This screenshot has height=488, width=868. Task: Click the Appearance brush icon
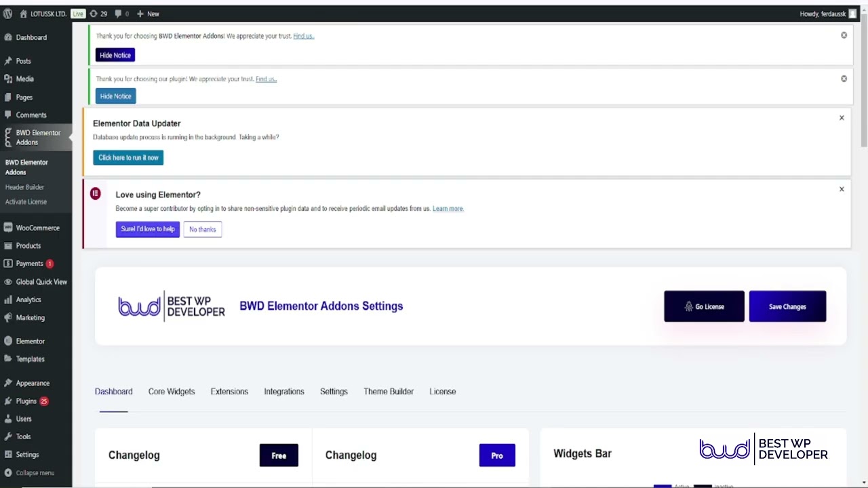pyautogui.click(x=8, y=383)
